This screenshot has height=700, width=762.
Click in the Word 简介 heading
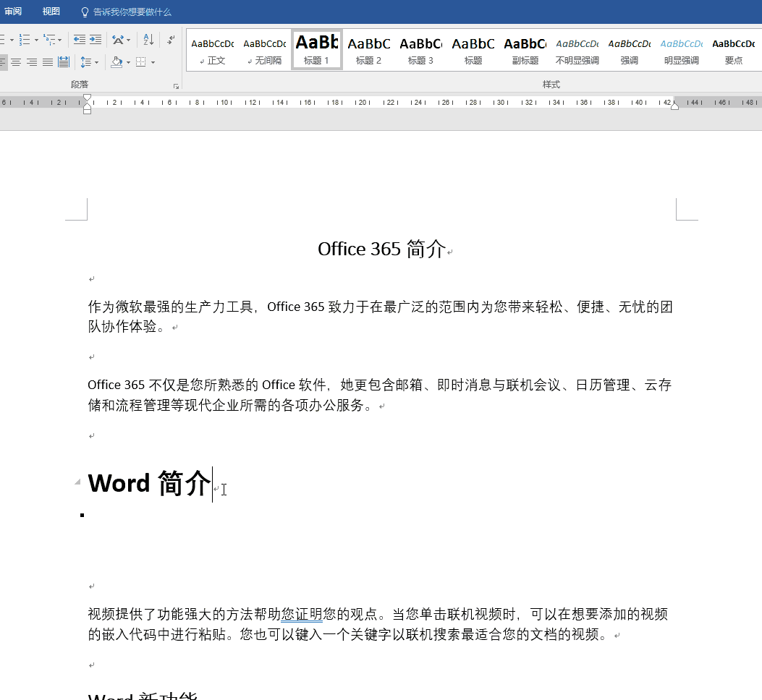click(149, 483)
